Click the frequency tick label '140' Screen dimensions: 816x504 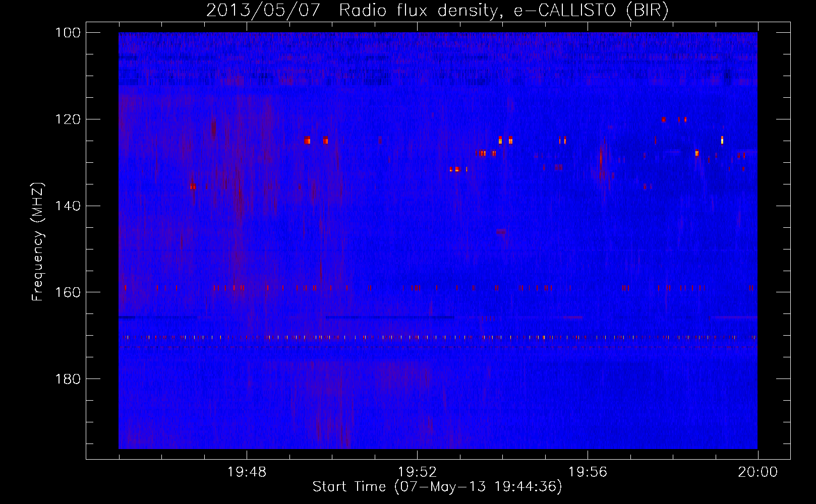click(68, 206)
